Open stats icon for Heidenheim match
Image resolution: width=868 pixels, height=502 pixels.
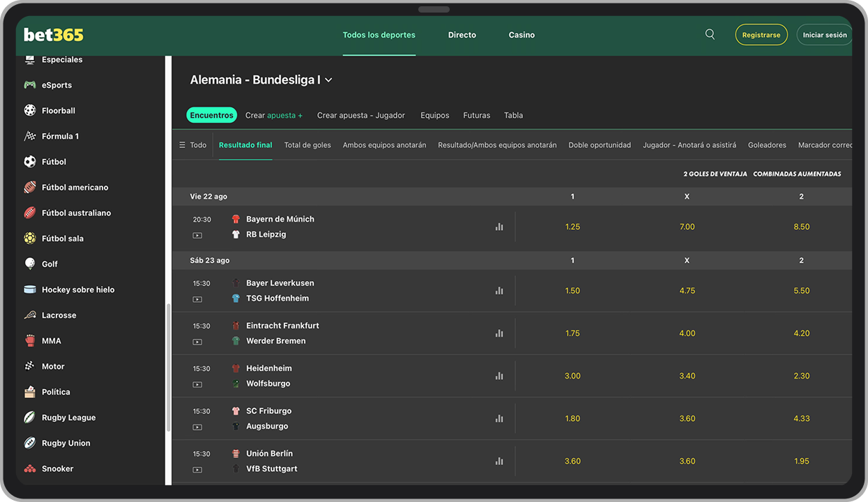[499, 376]
